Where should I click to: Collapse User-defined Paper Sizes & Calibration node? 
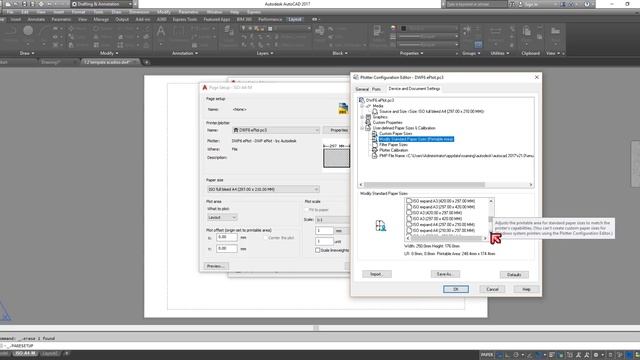tap(362, 128)
